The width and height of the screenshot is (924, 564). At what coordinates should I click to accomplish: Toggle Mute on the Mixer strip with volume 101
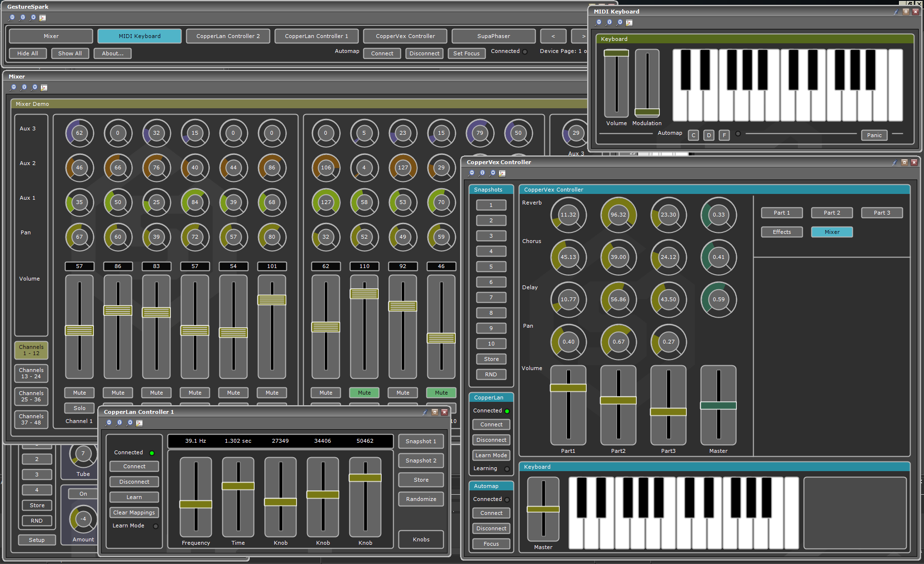coord(272,393)
